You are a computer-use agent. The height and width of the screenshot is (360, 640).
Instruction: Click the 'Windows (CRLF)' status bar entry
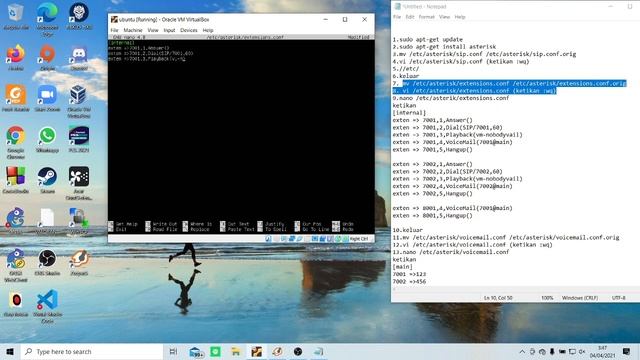[580, 298]
